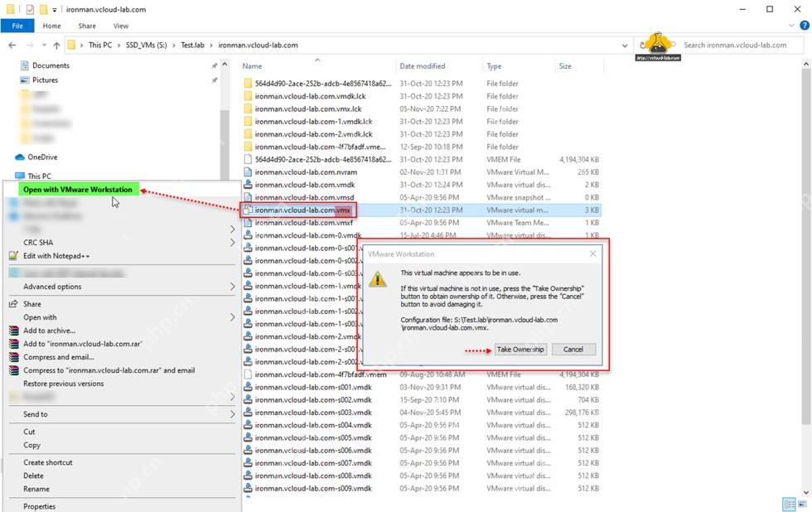Close the VMware Workstation dialog
Screen dimensions: 812x512
[x=593, y=254]
